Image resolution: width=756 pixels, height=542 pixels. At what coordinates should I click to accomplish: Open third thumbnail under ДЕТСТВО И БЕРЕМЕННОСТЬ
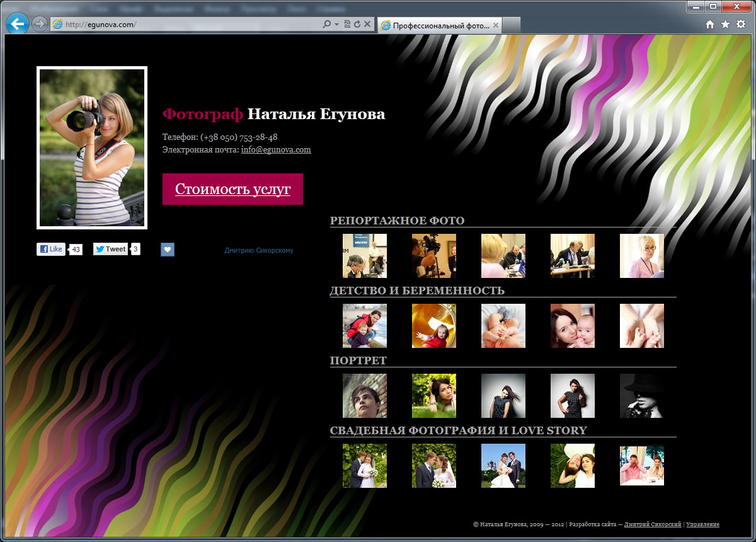[x=503, y=326]
